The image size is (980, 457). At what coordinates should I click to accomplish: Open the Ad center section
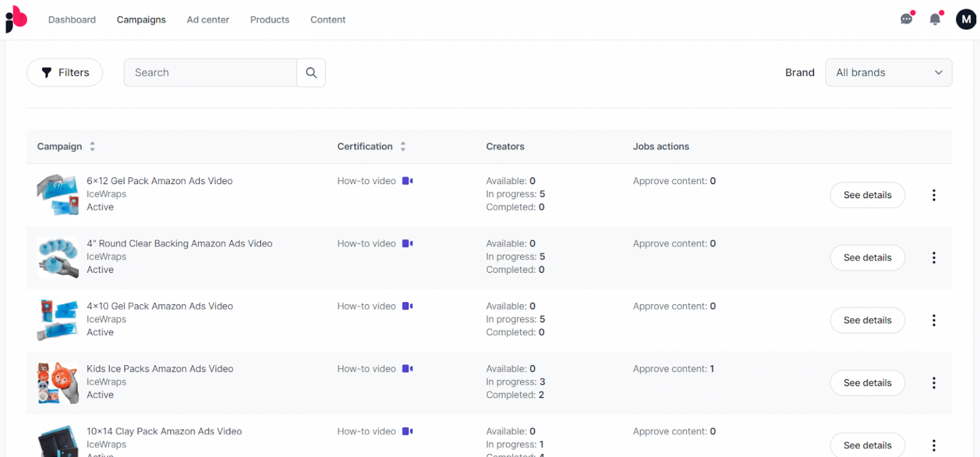coord(207,20)
